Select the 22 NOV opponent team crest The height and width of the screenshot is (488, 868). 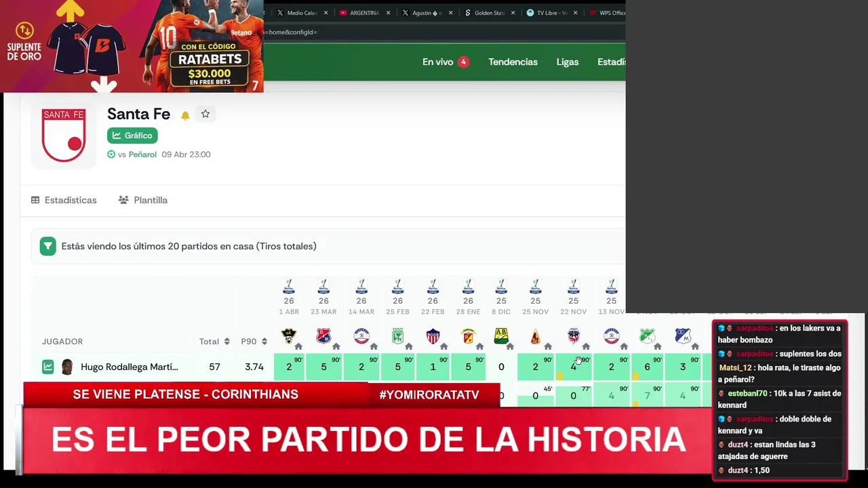coord(574,335)
